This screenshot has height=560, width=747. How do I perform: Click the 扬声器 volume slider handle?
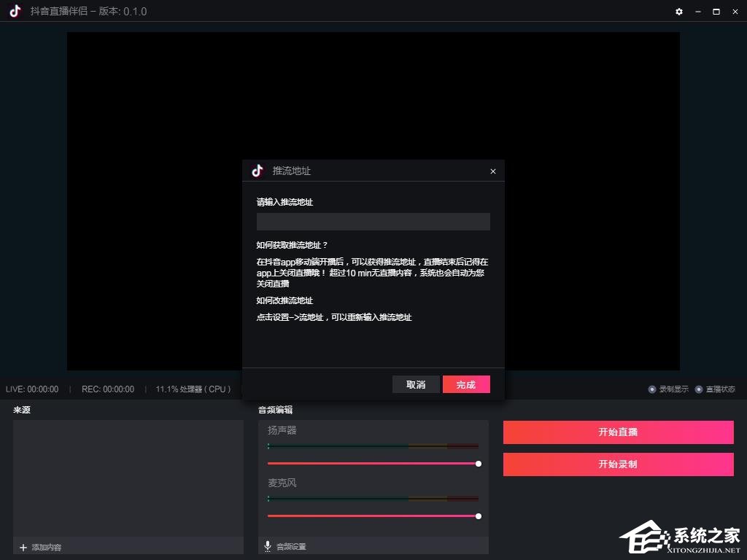point(479,464)
